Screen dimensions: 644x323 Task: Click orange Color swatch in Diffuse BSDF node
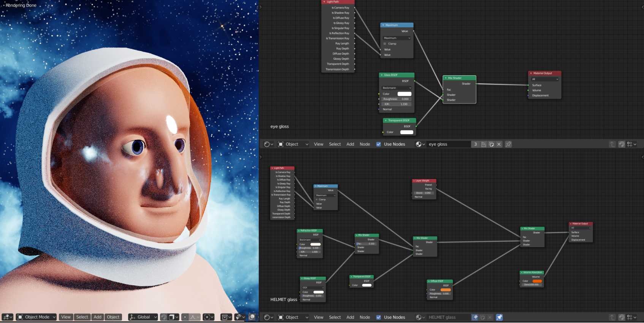tap(445, 290)
